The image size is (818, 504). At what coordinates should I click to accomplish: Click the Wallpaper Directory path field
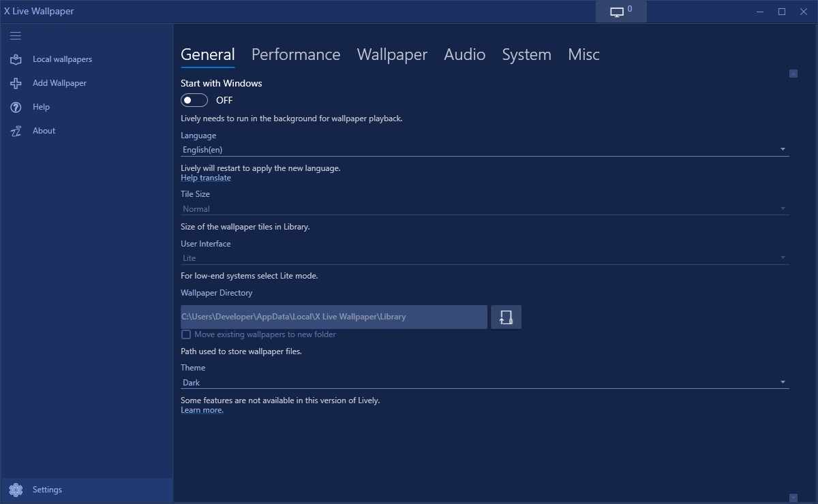pyautogui.click(x=333, y=317)
